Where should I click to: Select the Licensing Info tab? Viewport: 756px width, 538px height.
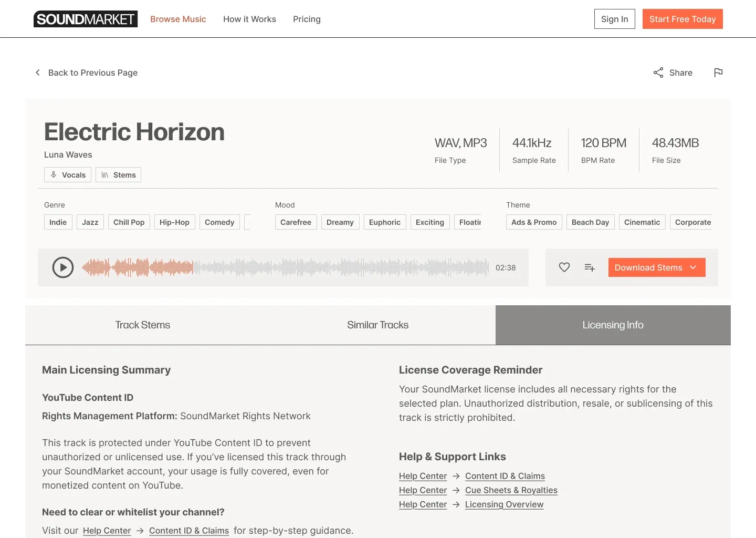pos(613,325)
